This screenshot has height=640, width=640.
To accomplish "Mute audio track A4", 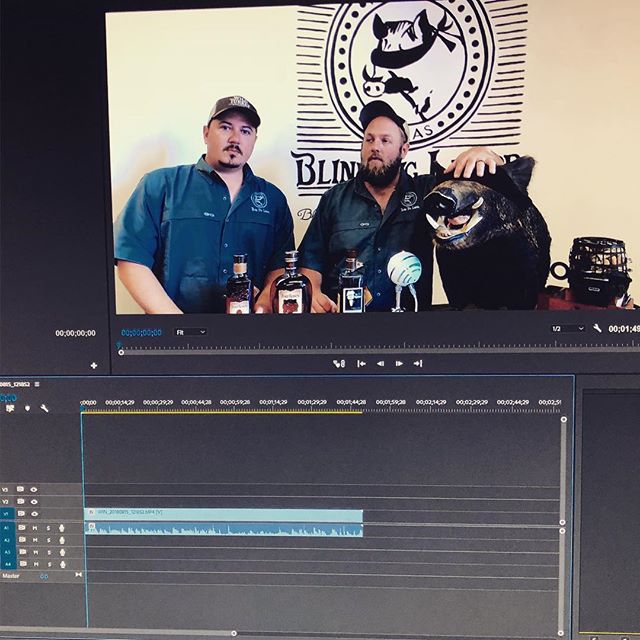I will coord(36,564).
